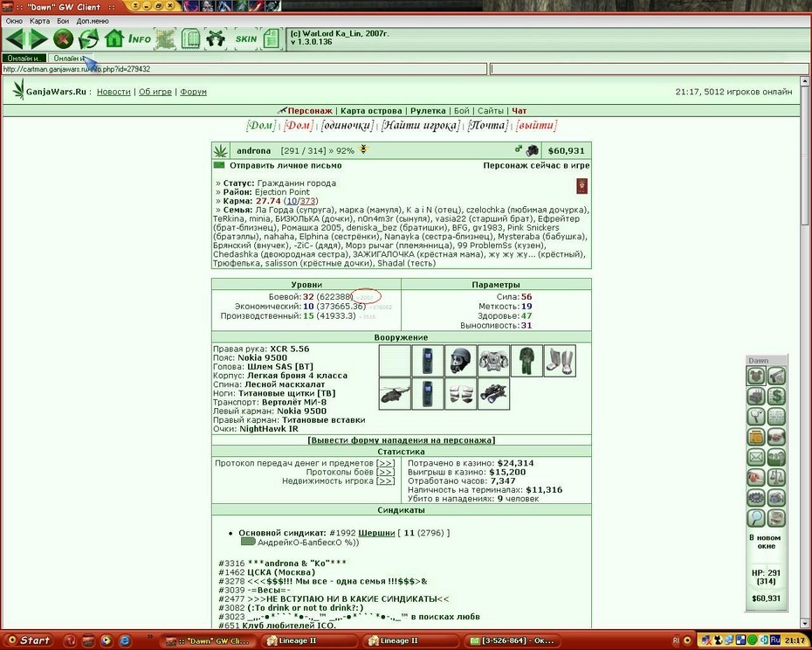Image resolution: width=812 pixels, height=650 pixels.
Task: Click the [одиночки] link
Action: point(347,126)
